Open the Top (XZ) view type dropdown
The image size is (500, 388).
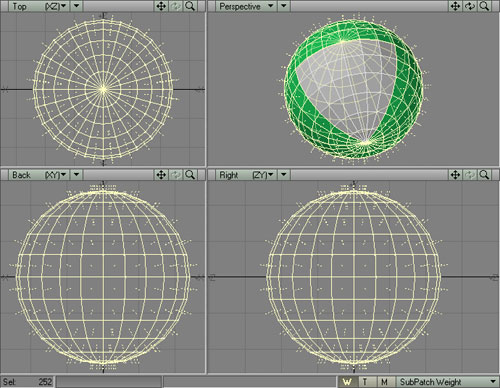pyautogui.click(x=39, y=6)
